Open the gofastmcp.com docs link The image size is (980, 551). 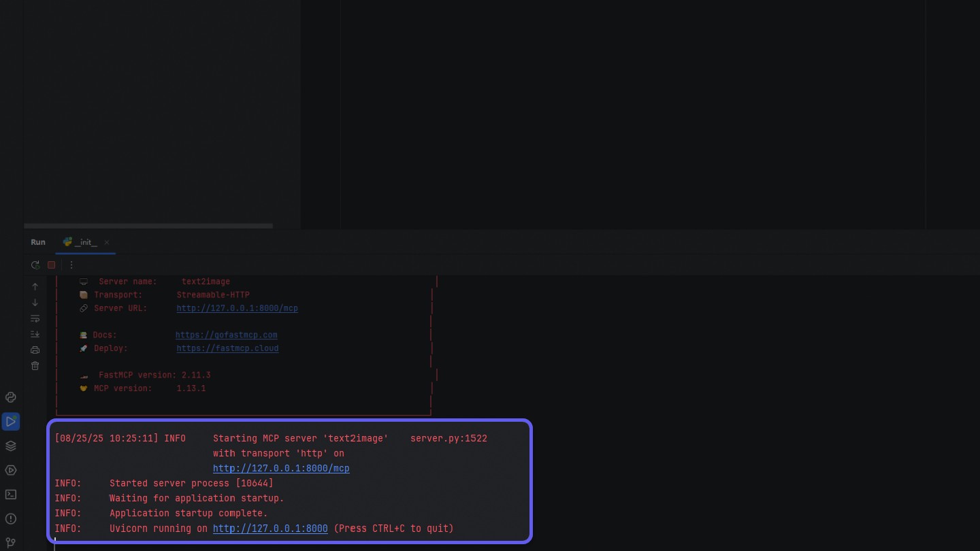226,335
